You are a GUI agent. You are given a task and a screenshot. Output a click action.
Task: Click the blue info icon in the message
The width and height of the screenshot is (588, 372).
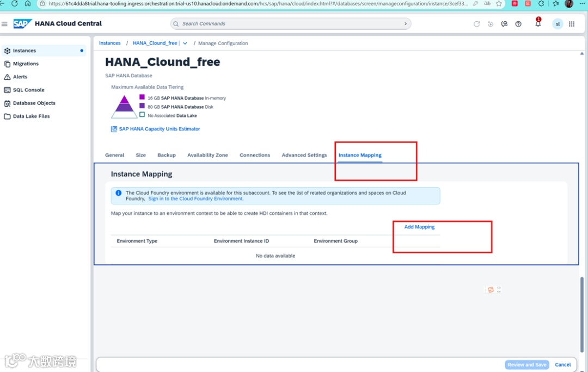[x=119, y=193]
